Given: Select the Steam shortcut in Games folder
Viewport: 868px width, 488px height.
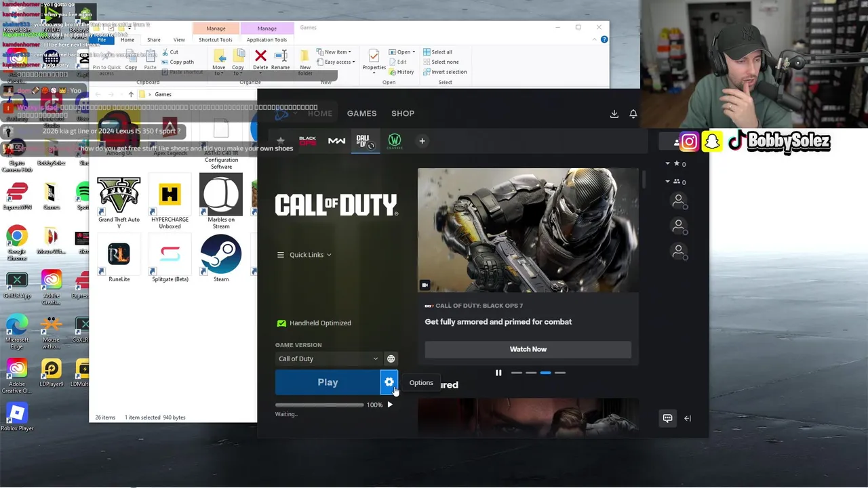Looking at the screenshot, I should point(221,259).
